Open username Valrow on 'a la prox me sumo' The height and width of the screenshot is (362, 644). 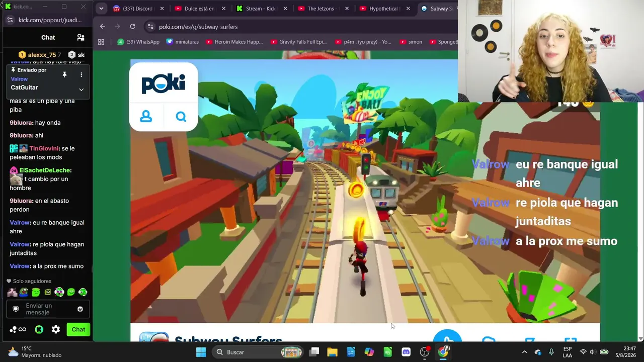click(20, 266)
